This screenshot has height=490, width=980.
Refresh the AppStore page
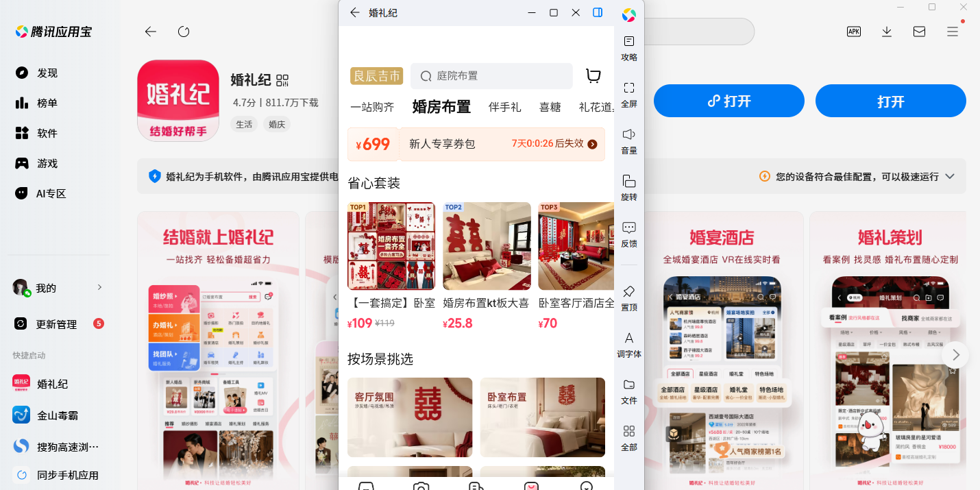click(184, 32)
